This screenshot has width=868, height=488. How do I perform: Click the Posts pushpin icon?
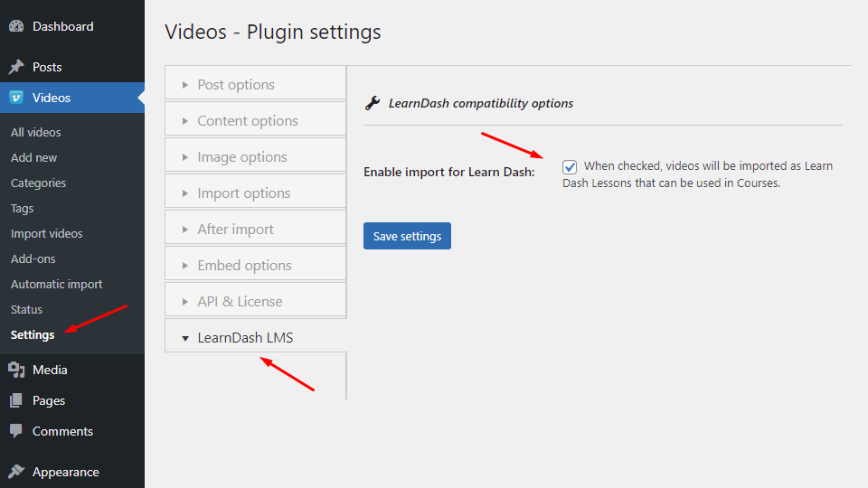(x=16, y=67)
